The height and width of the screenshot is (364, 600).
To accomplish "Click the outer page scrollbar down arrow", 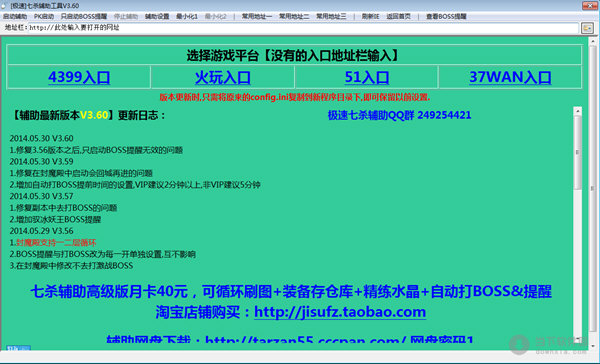I will (593, 346).
